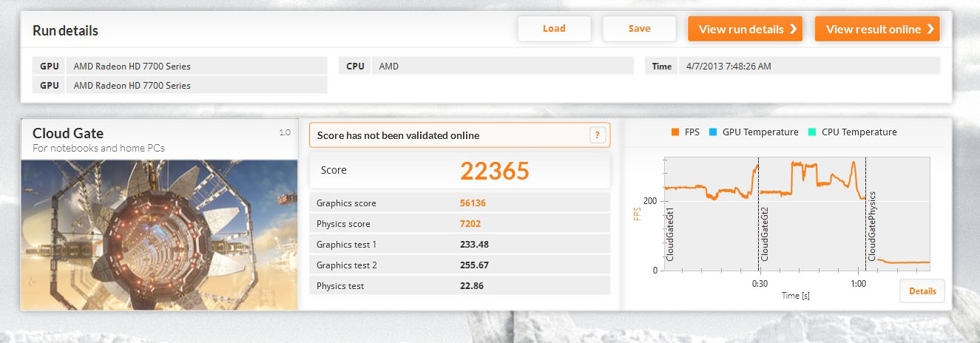980x343 pixels.
Task: Click the chevron on View result online
Action: click(930, 30)
